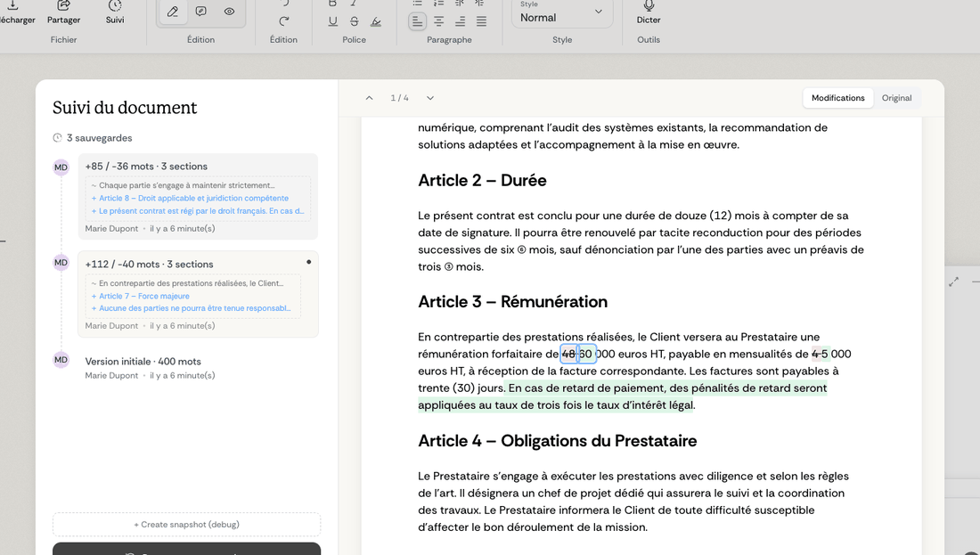Switch to comment suggestion mode
980x555 pixels.
click(201, 12)
